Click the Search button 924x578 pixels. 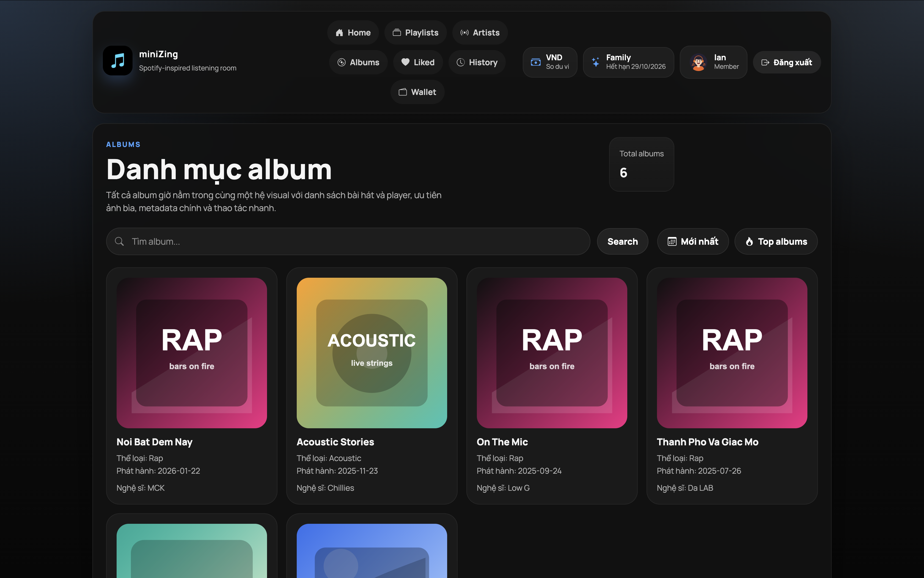pos(622,242)
